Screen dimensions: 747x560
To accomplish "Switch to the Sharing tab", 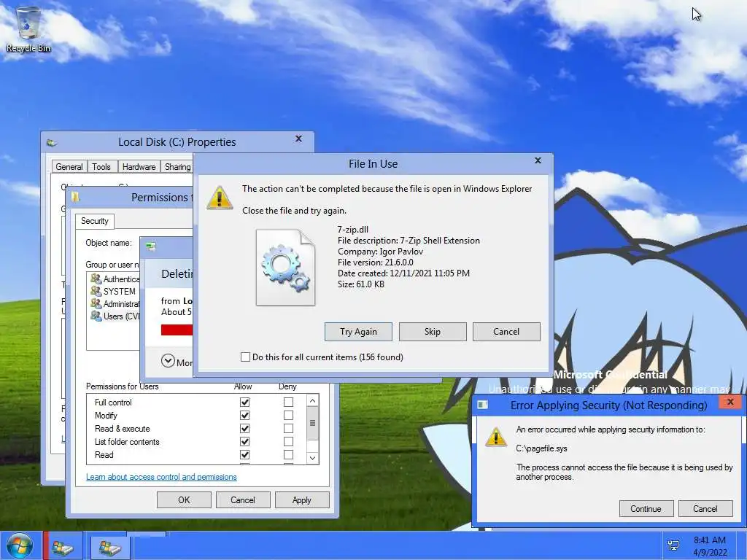I will pos(177,167).
